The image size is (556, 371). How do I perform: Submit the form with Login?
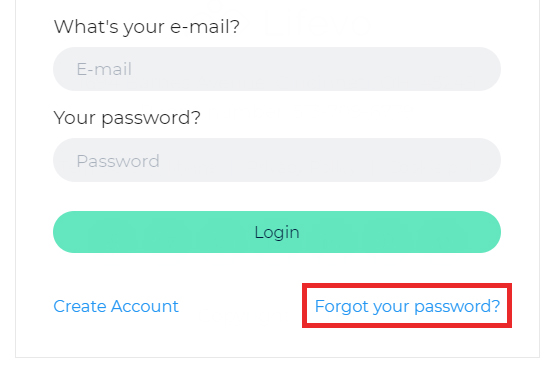click(277, 232)
